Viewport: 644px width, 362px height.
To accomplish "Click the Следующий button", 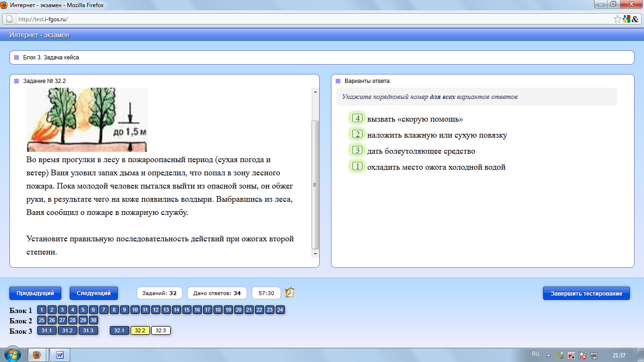I will pos(94,293).
